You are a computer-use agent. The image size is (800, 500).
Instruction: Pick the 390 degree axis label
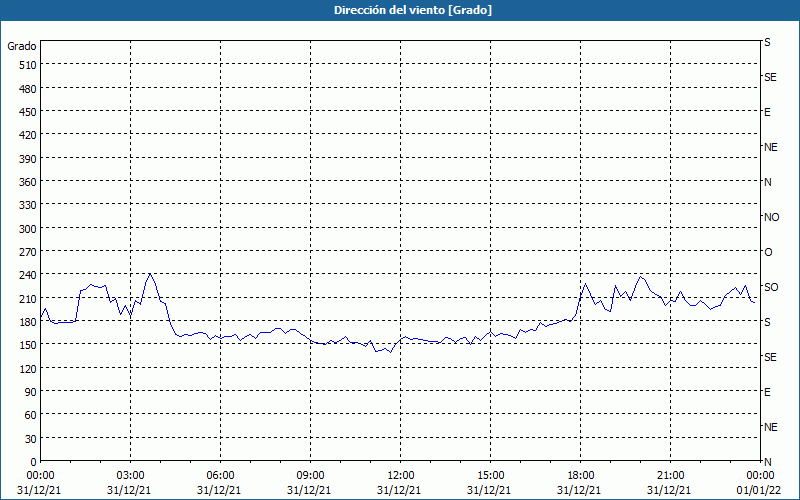coord(28,159)
